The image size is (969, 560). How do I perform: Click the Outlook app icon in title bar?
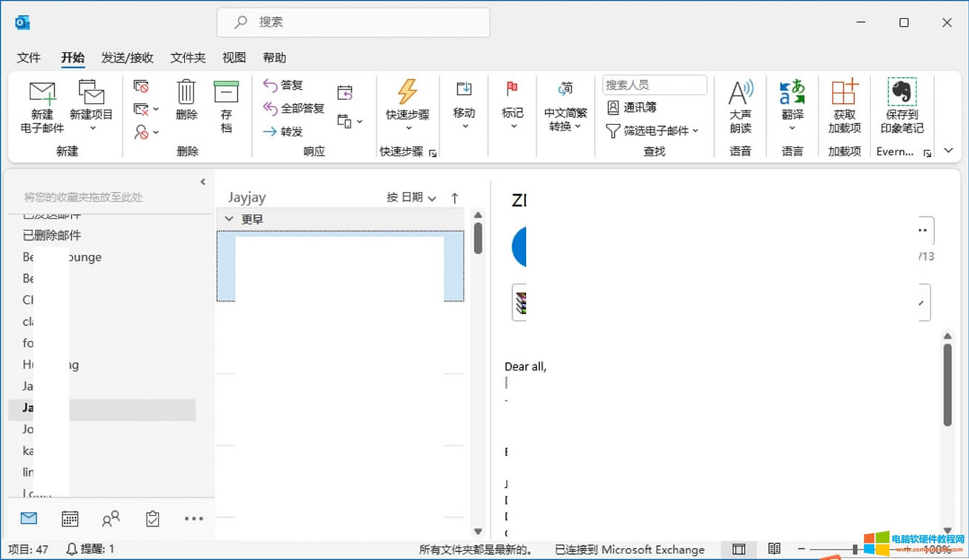click(22, 22)
